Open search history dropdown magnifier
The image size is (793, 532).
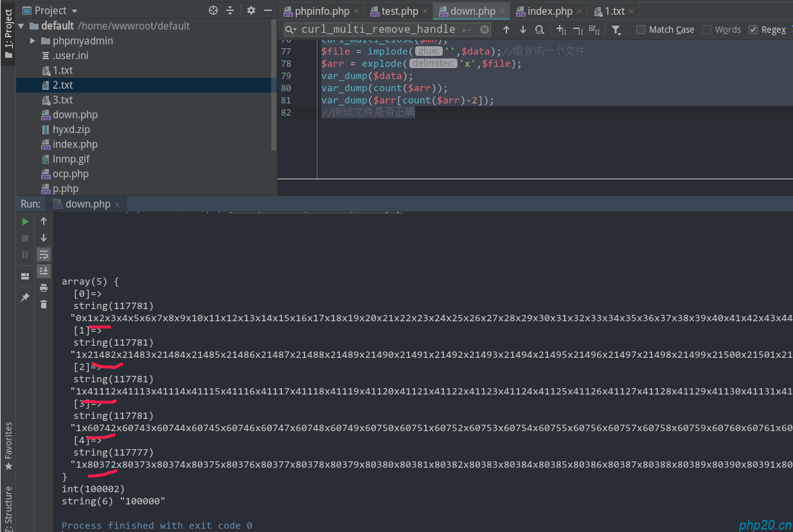coord(292,30)
